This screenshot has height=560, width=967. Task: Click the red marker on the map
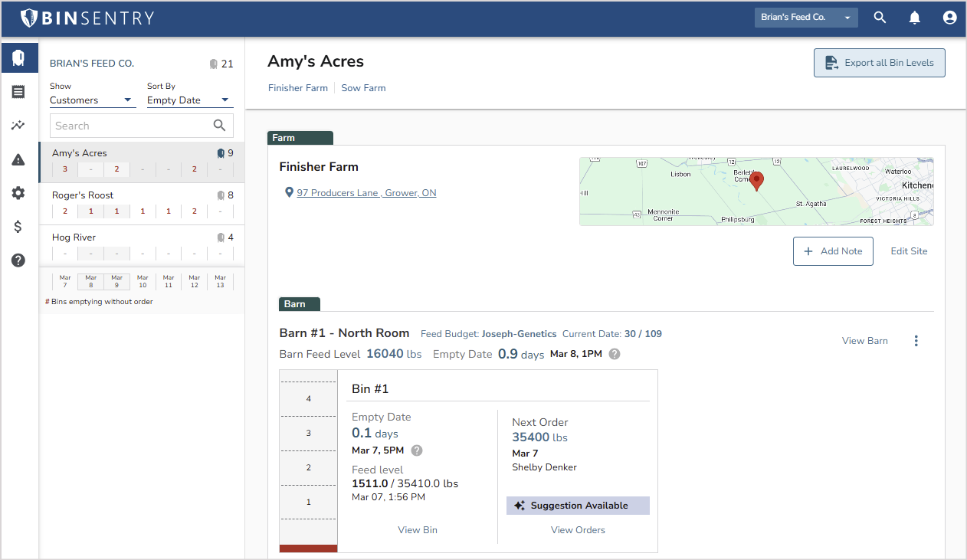click(756, 182)
